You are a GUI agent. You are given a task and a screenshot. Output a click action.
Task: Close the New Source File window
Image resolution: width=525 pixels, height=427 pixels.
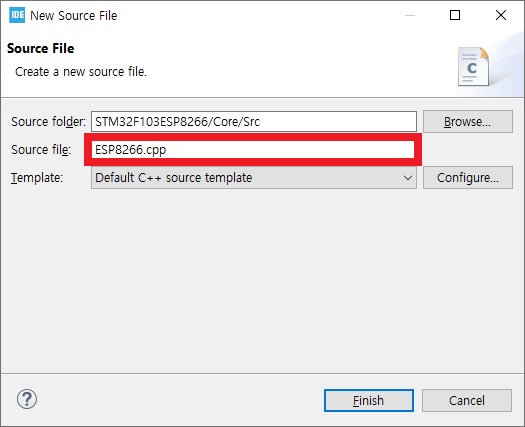point(501,15)
